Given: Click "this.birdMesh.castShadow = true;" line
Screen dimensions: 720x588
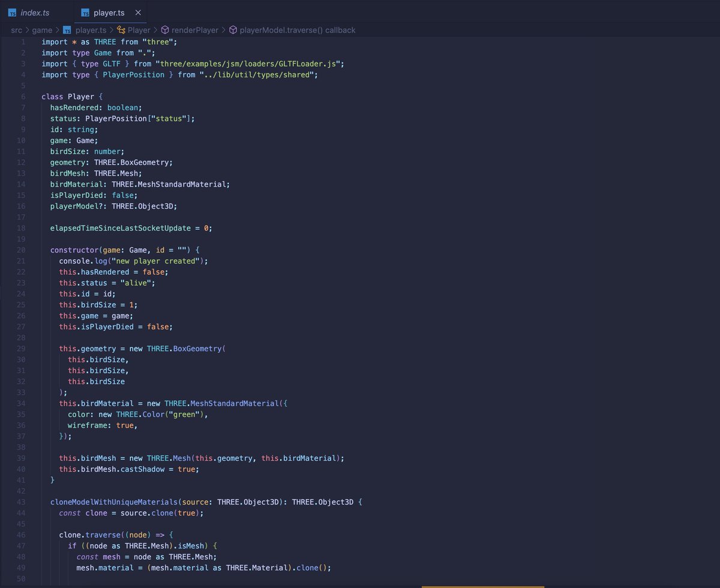Looking at the screenshot, I should pos(129,469).
